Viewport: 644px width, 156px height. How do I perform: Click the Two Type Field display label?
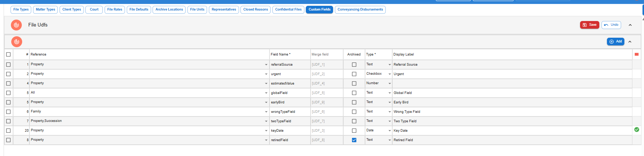512,121
